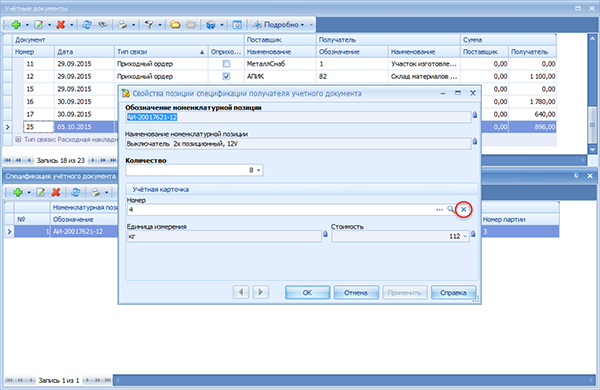Open card selection with ellipsis button
Image resolution: width=600 pixels, height=390 pixels.
[439, 210]
